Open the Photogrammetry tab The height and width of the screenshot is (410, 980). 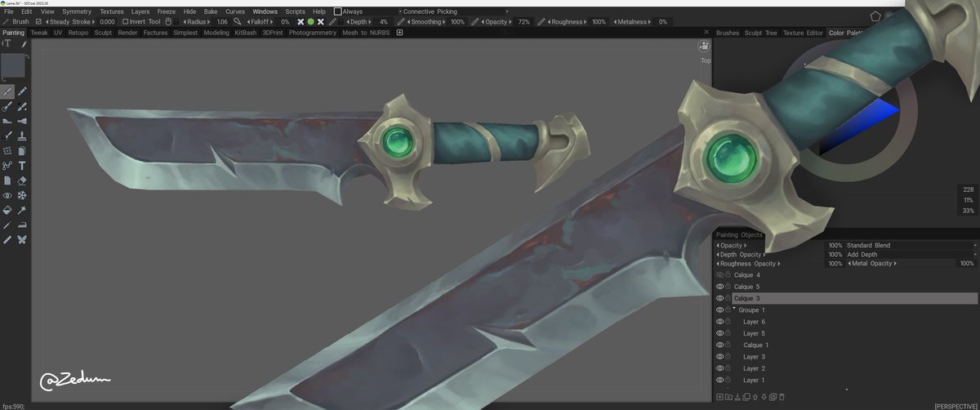[312, 33]
